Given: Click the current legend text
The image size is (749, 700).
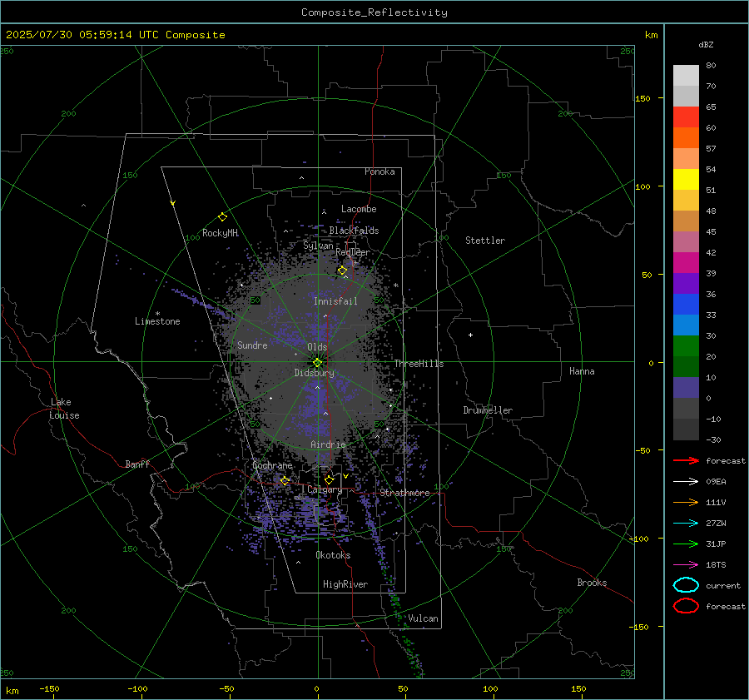Looking at the screenshot, I should click(723, 585).
